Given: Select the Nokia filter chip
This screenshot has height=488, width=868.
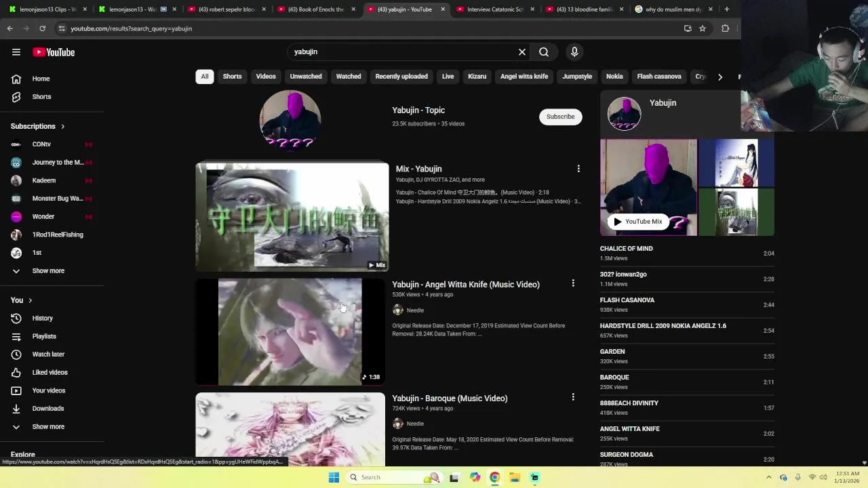Looking at the screenshot, I should [x=614, y=77].
